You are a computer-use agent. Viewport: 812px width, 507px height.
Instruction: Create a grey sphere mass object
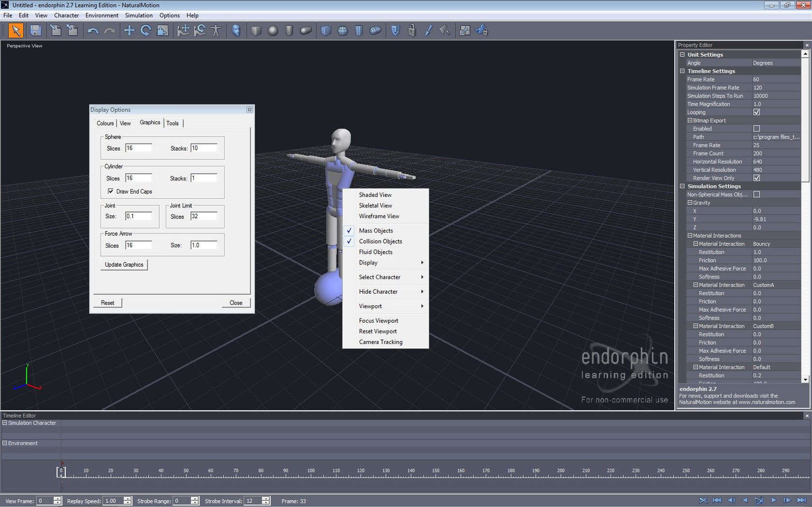[x=273, y=31]
